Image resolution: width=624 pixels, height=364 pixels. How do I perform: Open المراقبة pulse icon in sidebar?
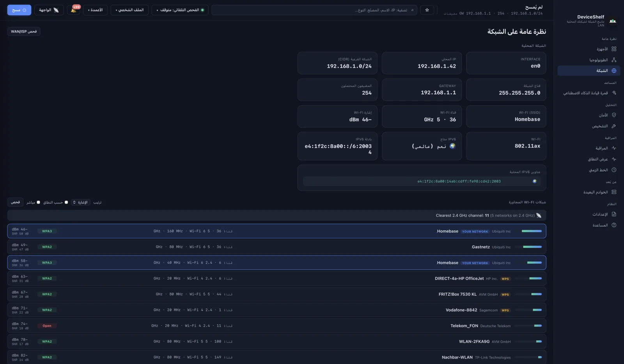pyautogui.click(x=614, y=148)
